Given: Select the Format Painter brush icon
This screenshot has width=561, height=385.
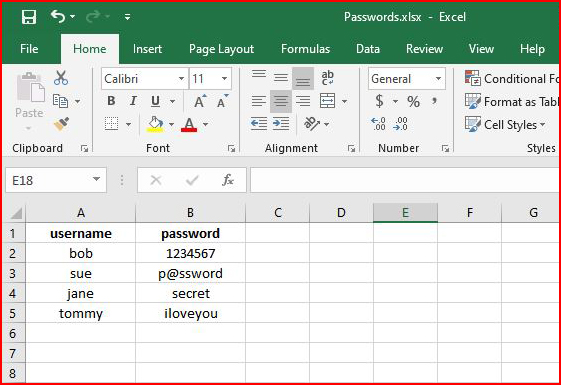Looking at the screenshot, I should [62, 124].
